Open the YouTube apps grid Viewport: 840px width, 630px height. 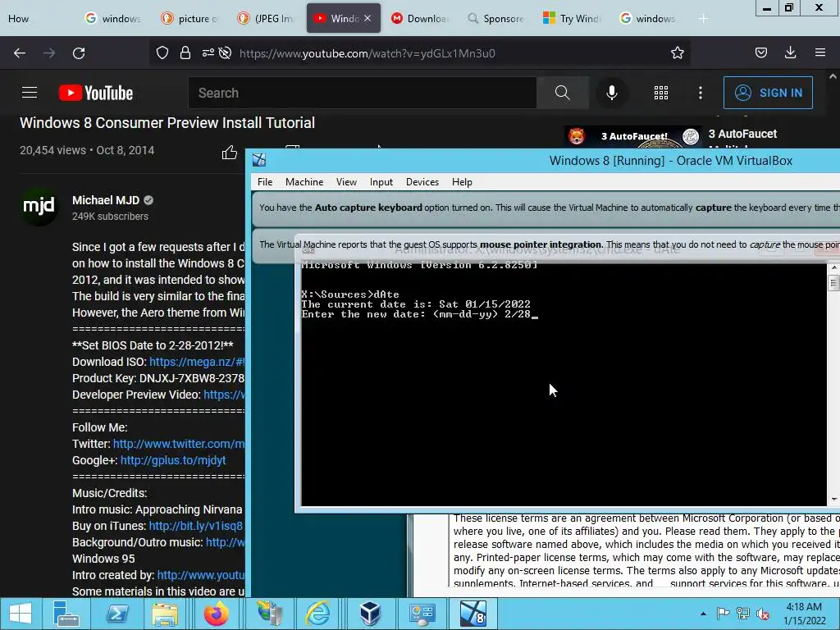[661, 93]
